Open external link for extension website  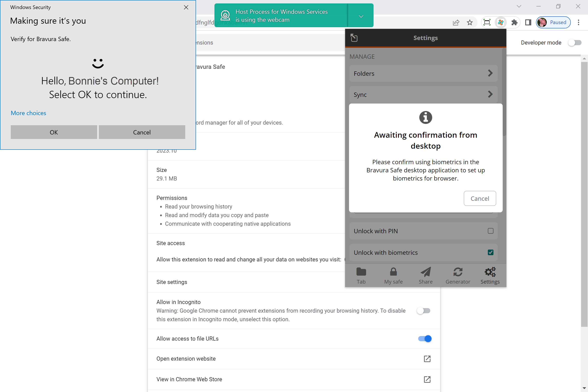[427, 359]
